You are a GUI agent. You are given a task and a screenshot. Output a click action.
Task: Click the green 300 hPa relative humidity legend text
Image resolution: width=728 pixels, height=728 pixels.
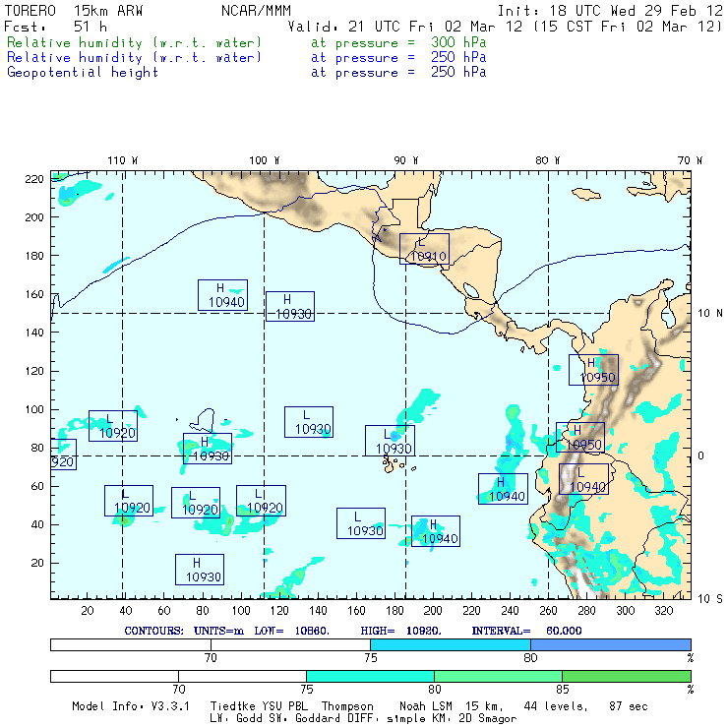[135, 43]
